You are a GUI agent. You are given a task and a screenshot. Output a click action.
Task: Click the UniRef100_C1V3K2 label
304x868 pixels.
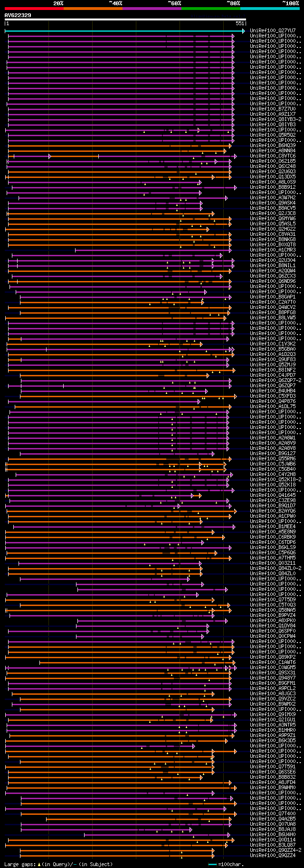(273, 344)
